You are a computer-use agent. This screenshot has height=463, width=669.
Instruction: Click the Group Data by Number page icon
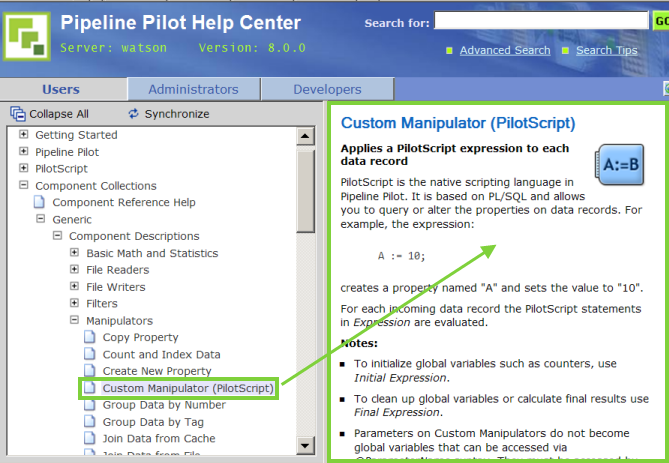coord(90,405)
